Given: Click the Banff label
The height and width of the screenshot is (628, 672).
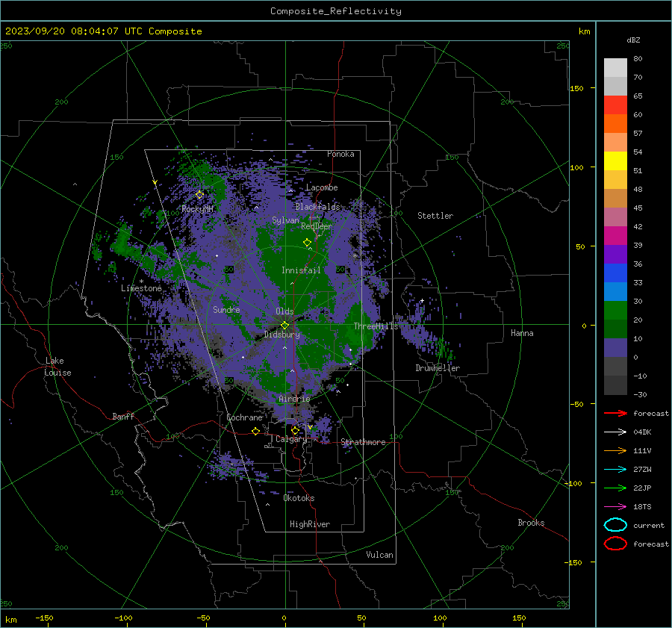Looking at the screenshot, I should point(123,416).
